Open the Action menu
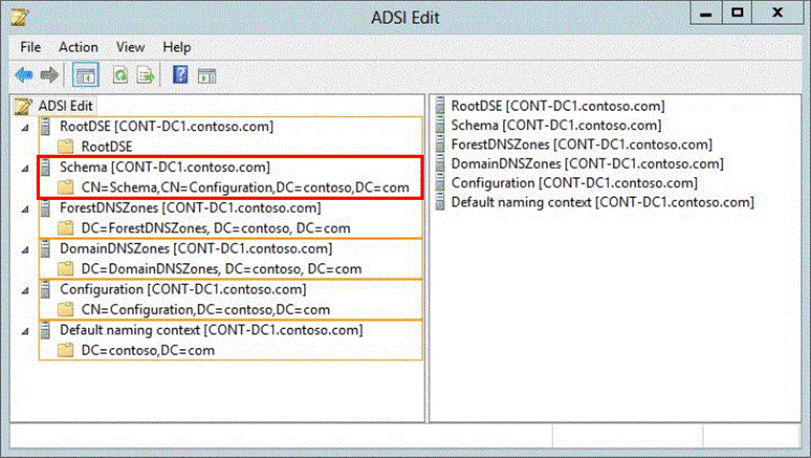The image size is (811, 458). (78, 47)
